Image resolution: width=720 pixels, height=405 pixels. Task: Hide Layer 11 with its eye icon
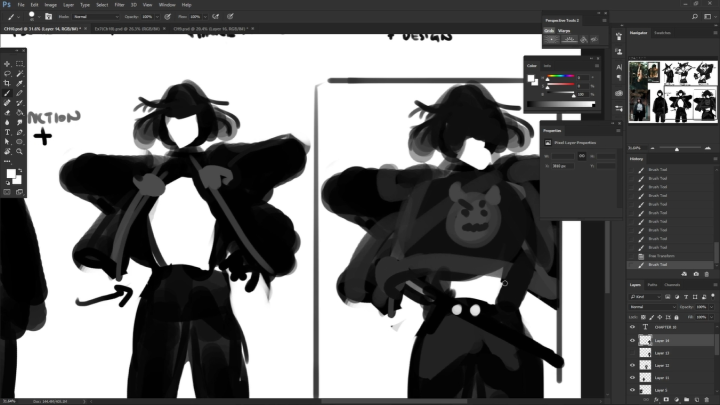click(632, 377)
